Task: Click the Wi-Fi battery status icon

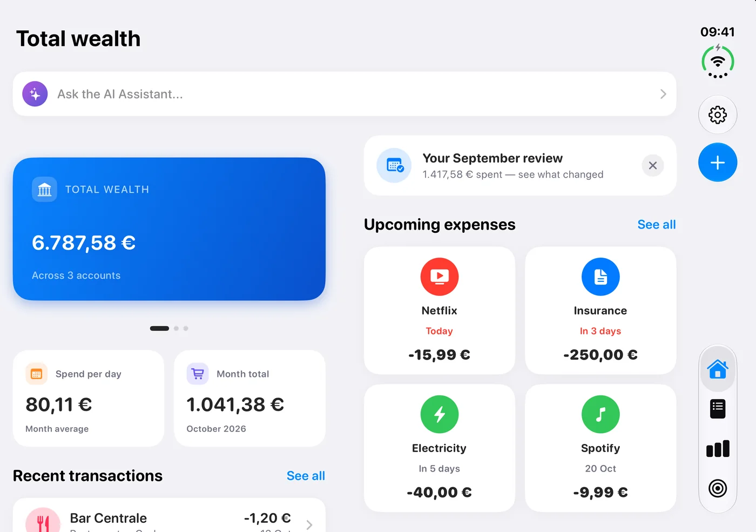Action: pos(718,62)
